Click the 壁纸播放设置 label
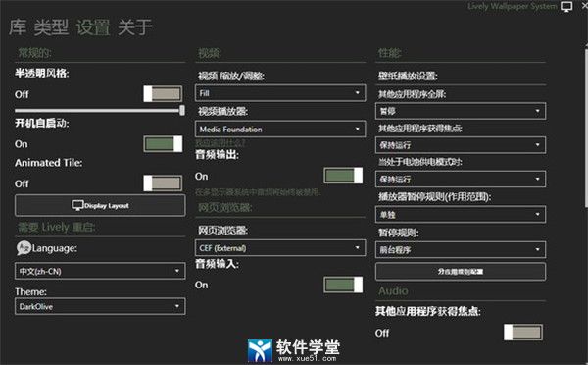 click(408, 76)
